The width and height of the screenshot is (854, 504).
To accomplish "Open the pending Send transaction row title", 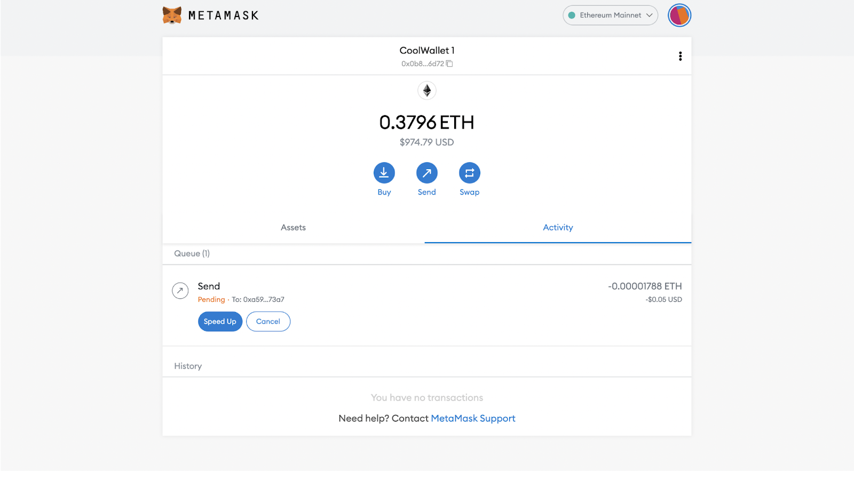I will pos(209,286).
